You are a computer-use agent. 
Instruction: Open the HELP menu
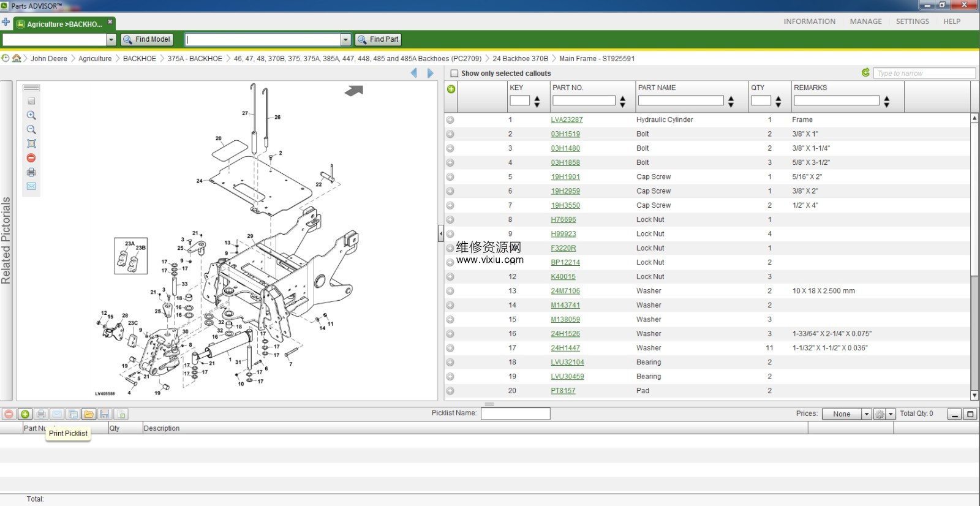(951, 21)
